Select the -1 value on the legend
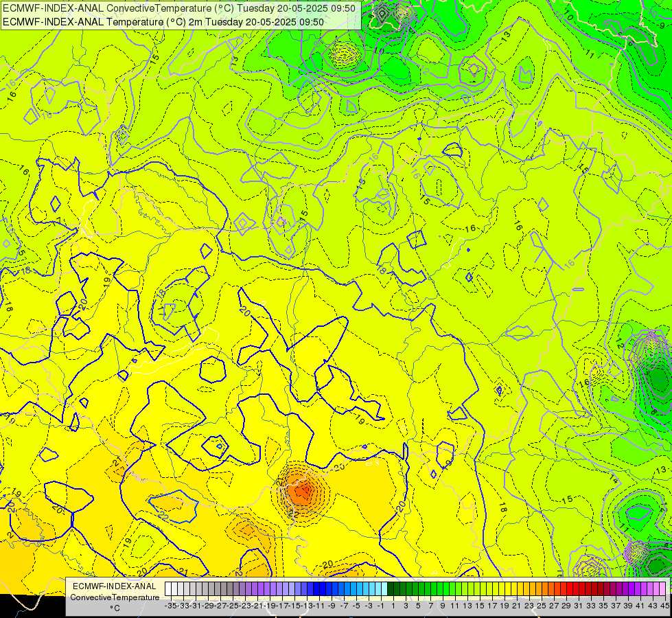 pos(380,606)
